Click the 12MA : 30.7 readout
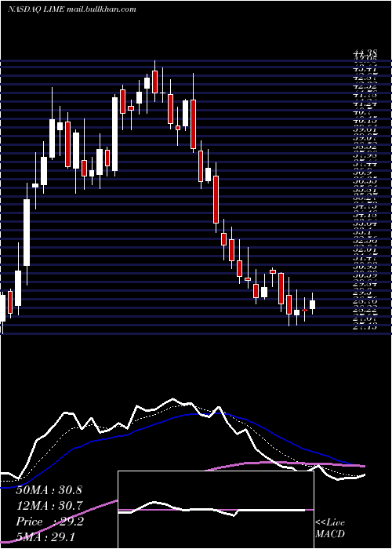Screen dimensions: 392x549 pyautogui.click(x=49, y=506)
